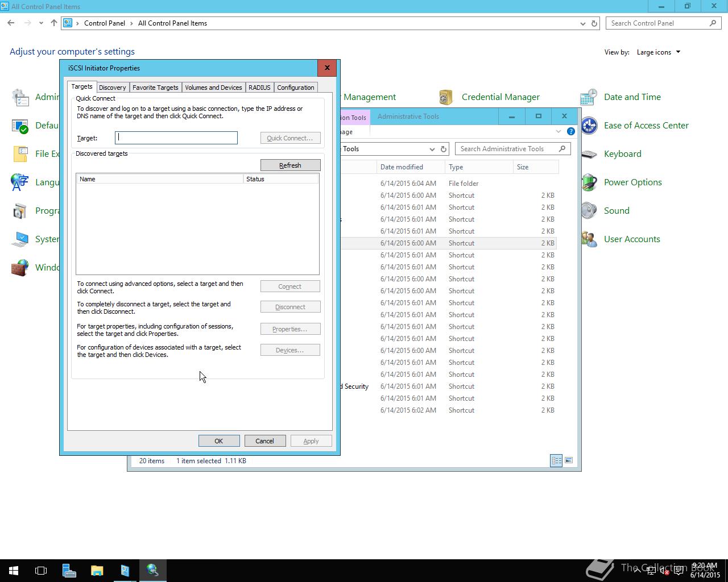Screen dimensions: 728x582
Task: Sort by the Type column header
Action: click(479, 167)
